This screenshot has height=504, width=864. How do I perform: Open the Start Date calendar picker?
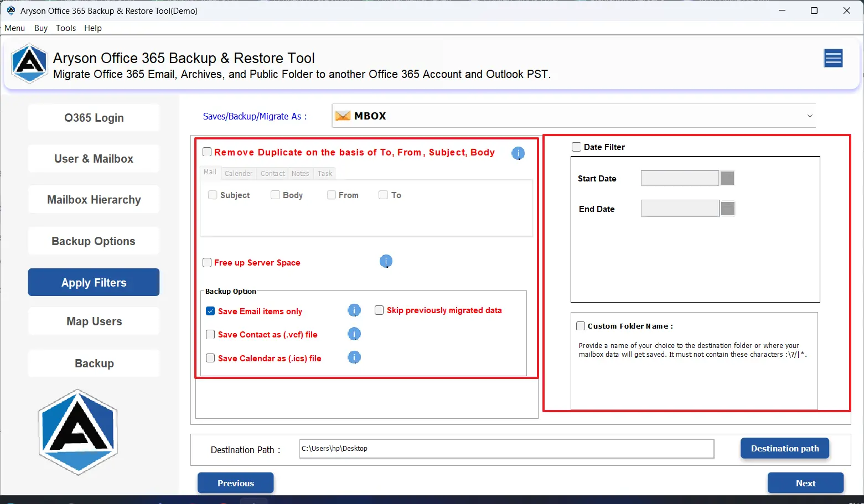tap(727, 178)
